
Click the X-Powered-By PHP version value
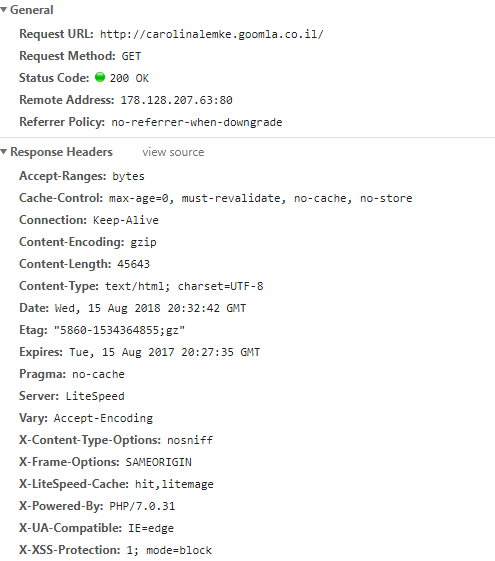point(142,506)
